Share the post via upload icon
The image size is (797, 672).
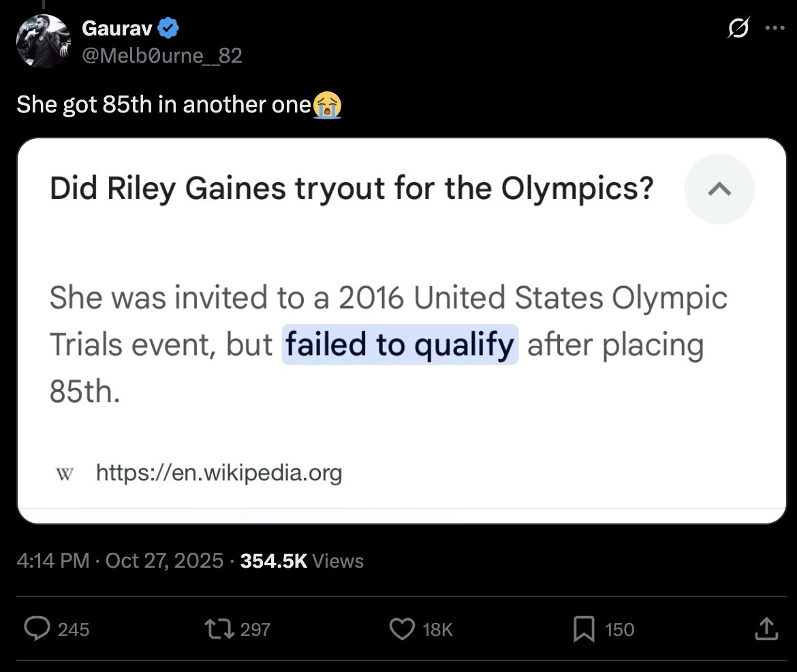coord(765,628)
